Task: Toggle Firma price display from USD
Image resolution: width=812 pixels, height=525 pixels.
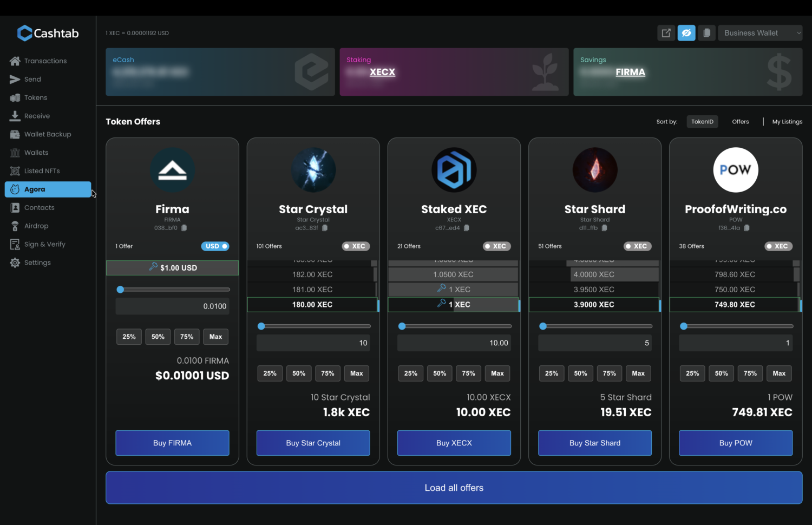Action: [215, 246]
